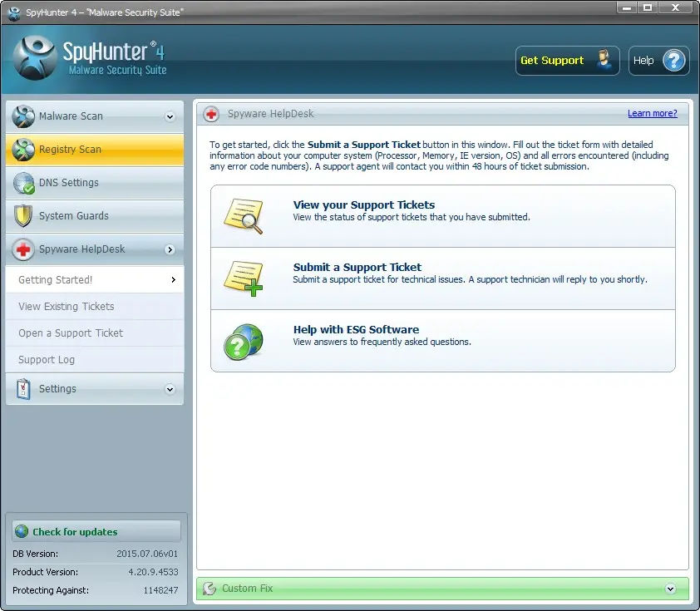Click the Custom Fix wrench icon

tap(210, 589)
